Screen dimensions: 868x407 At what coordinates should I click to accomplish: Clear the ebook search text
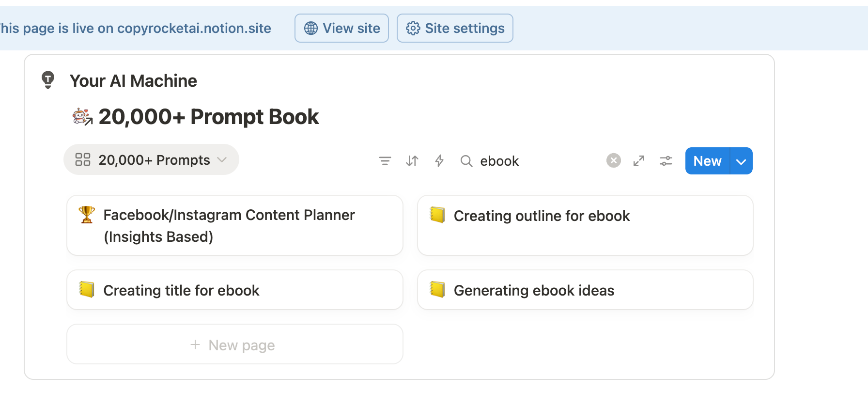click(x=613, y=160)
